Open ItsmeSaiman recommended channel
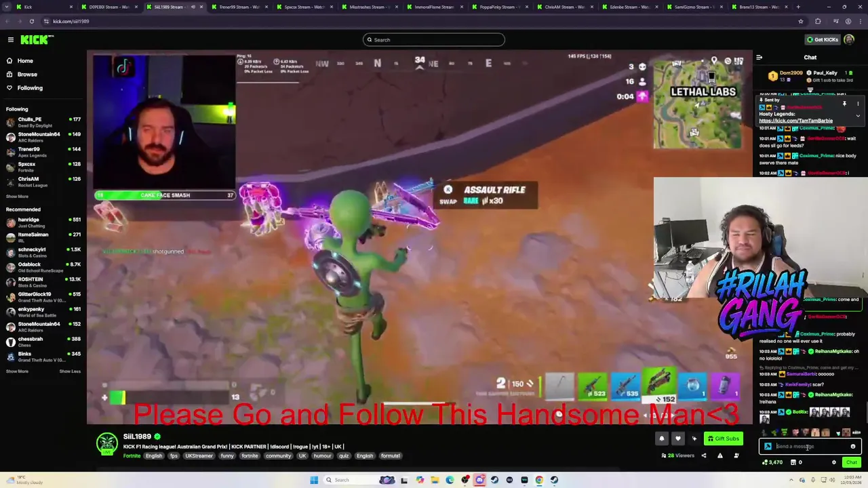Image resolution: width=868 pixels, height=488 pixels. [43, 237]
